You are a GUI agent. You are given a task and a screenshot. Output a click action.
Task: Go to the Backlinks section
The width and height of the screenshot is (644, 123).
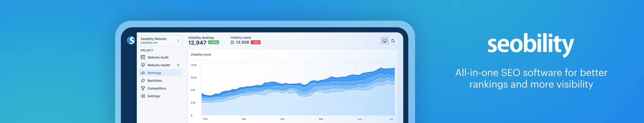pos(155,81)
